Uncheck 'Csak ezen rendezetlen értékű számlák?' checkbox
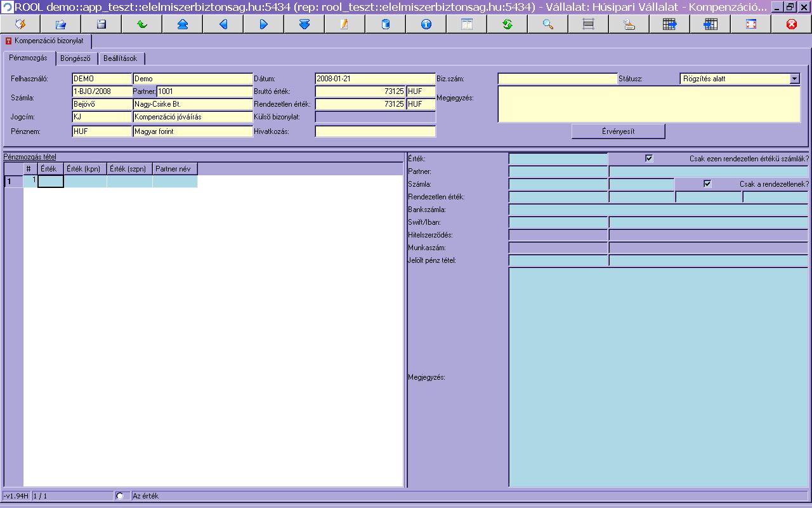The width and height of the screenshot is (812, 508). pyautogui.click(x=648, y=159)
